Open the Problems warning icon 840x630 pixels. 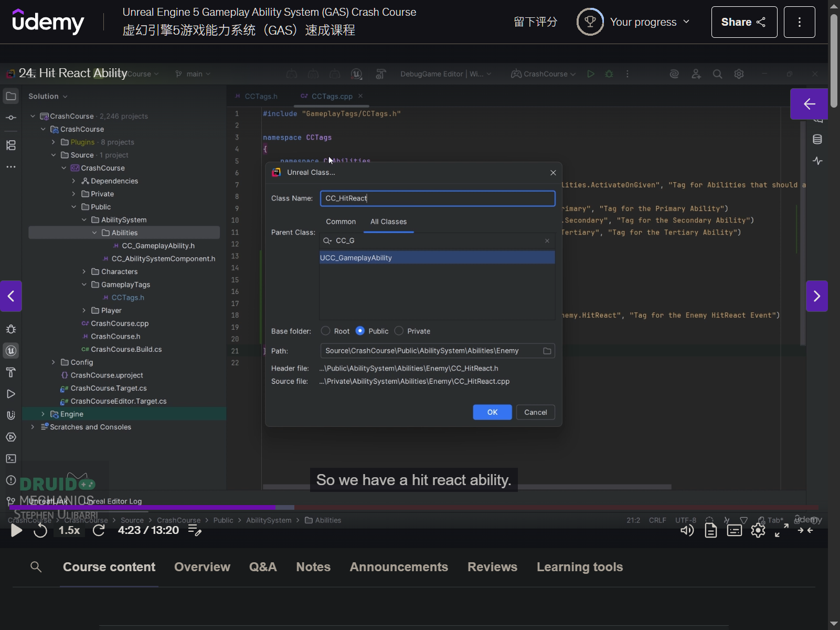(11, 480)
